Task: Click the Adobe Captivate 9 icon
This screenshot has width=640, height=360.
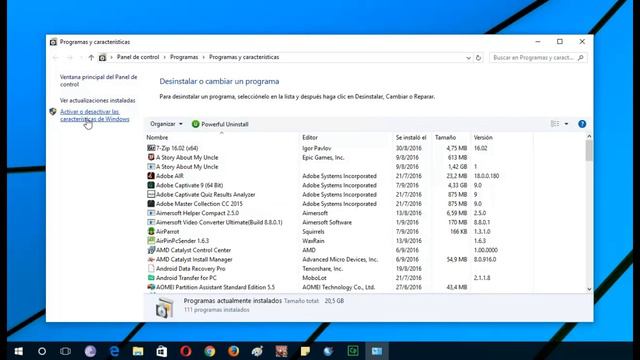Action: tap(151, 185)
